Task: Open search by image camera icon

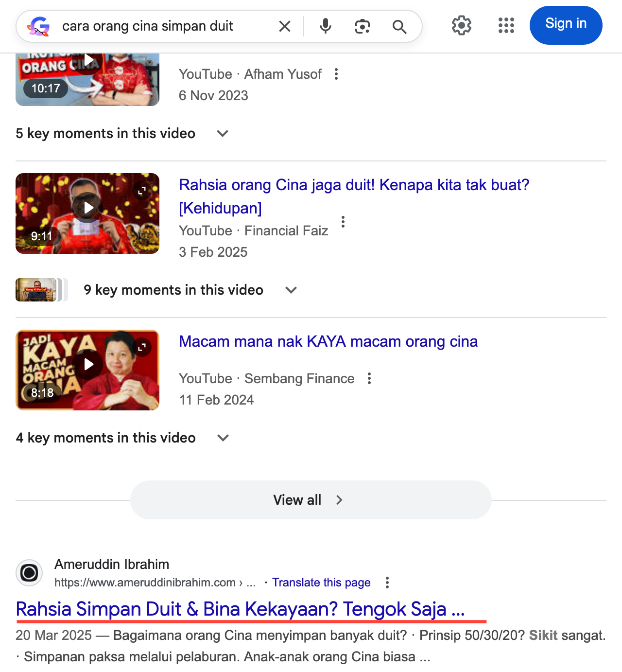Action: tap(363, 26)
